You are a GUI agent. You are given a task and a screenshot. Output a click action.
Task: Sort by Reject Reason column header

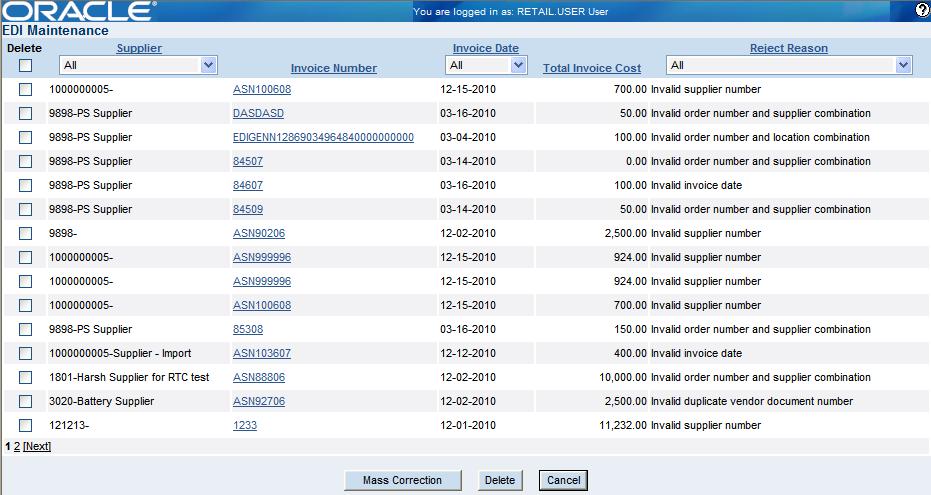tap(788, 48)
